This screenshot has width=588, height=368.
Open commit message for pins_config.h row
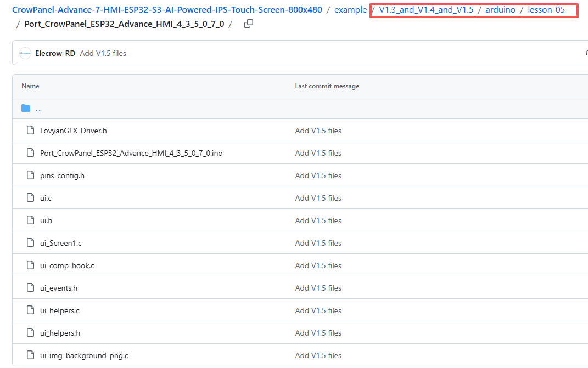click(x=318, y=175)
